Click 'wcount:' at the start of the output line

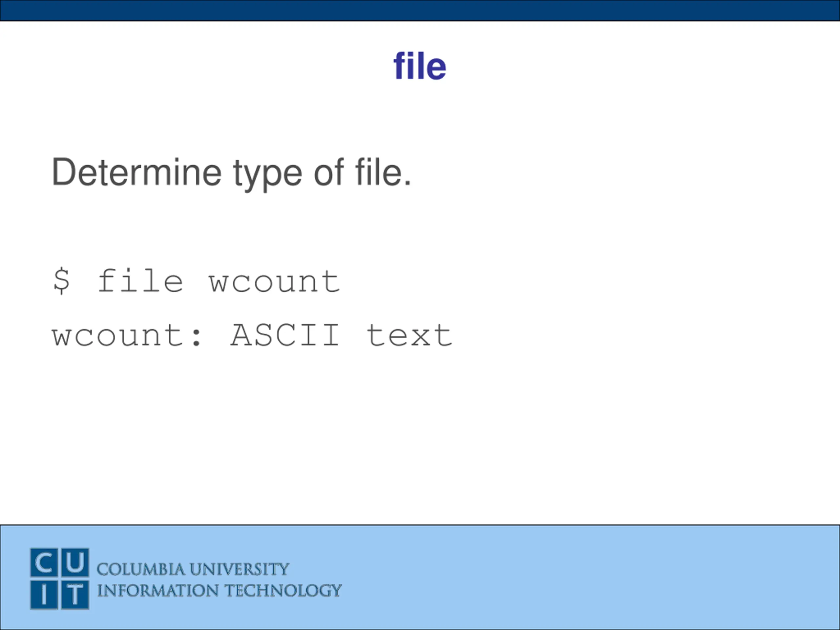[127, 336]
